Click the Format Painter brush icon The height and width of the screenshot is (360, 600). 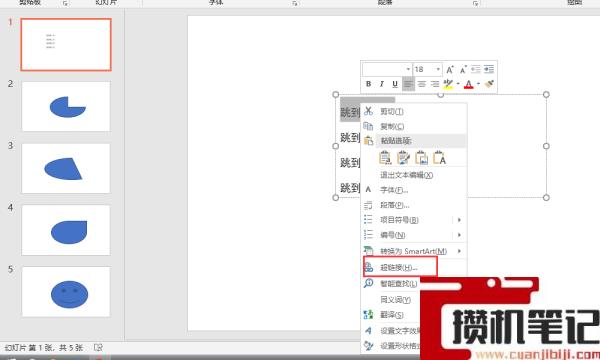[489, 84]
